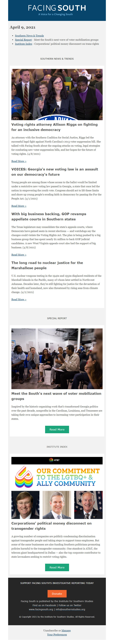This screenshot has width=114, height=644.
Task: Click green Read More under transgender rights
Action: 57,567
